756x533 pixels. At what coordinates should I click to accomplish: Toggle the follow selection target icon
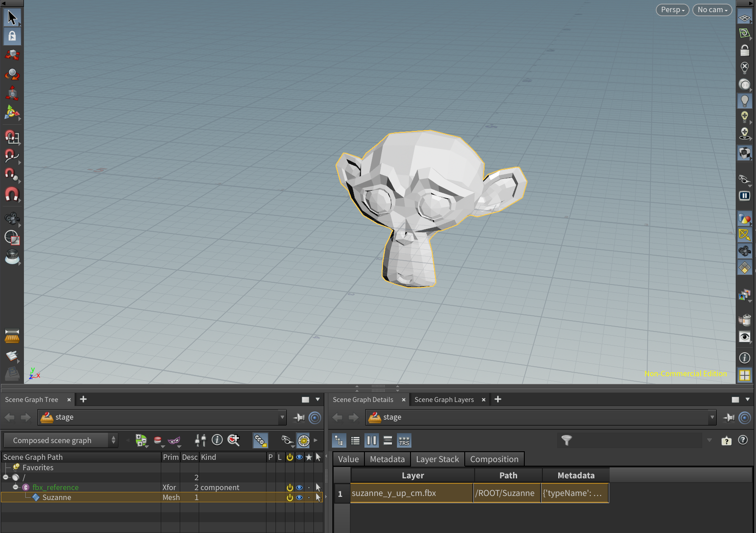(x=304, y=440)
